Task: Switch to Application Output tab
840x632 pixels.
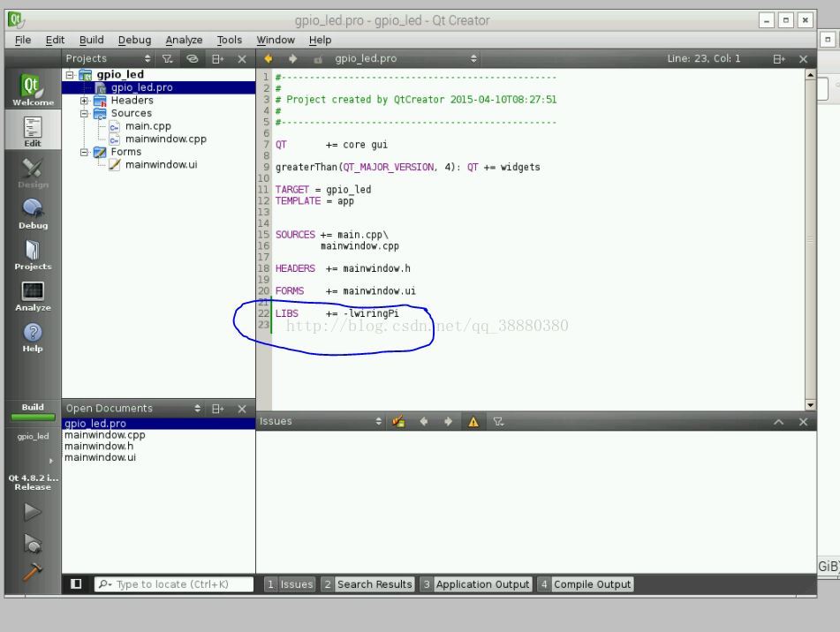Action: click(476, 584)
